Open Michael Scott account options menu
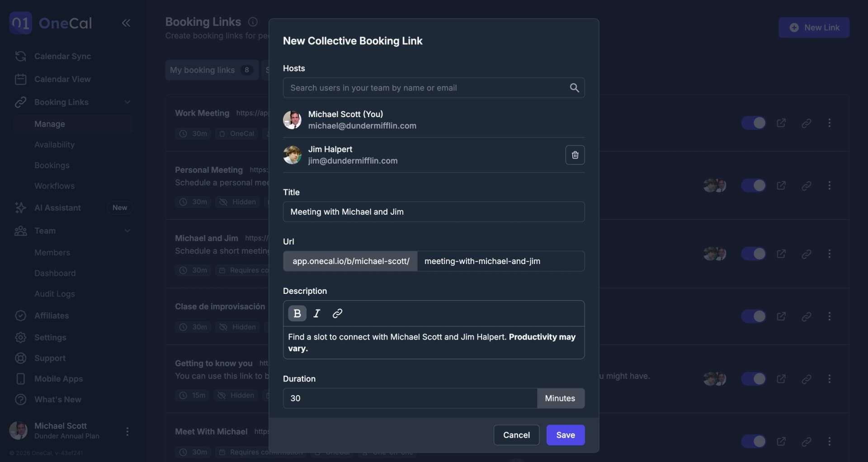The image size is (868, 462). (x=127, y=432)
